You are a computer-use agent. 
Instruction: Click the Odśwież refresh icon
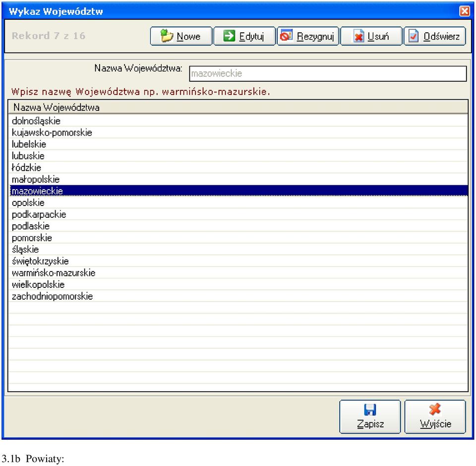click(x=413, y=36)
